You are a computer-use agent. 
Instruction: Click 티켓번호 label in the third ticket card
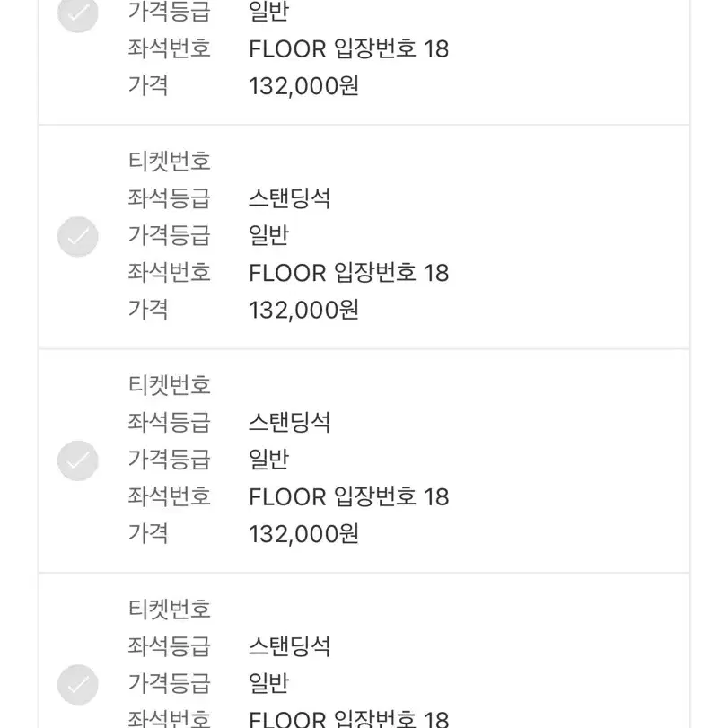coord(170,385)
